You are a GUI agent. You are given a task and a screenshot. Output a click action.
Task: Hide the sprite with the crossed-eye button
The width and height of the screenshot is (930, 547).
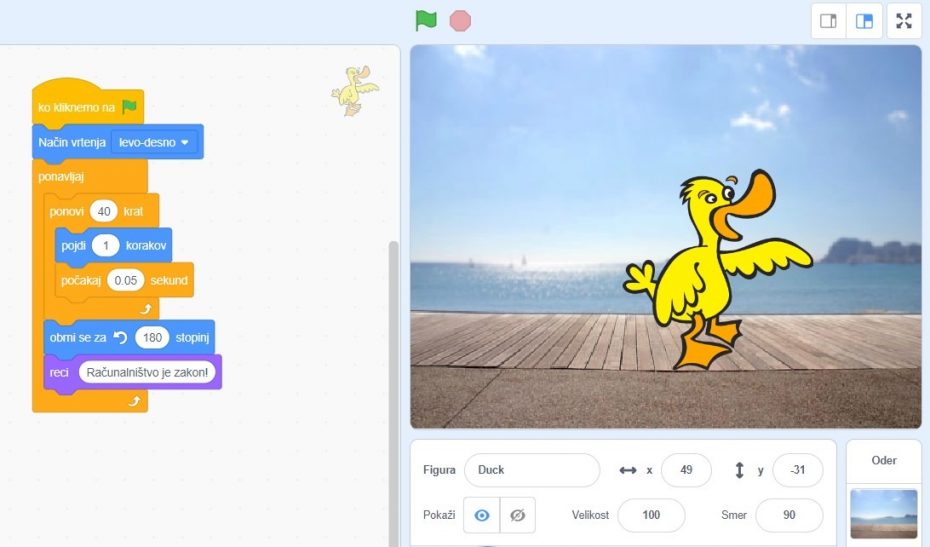(x=518, y=515)
